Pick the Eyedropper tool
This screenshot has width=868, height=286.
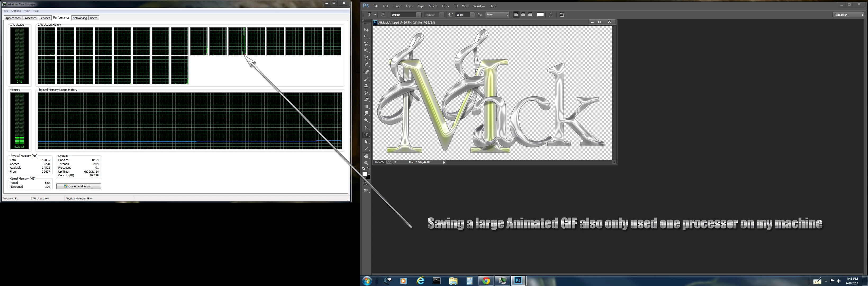(366, 64)
